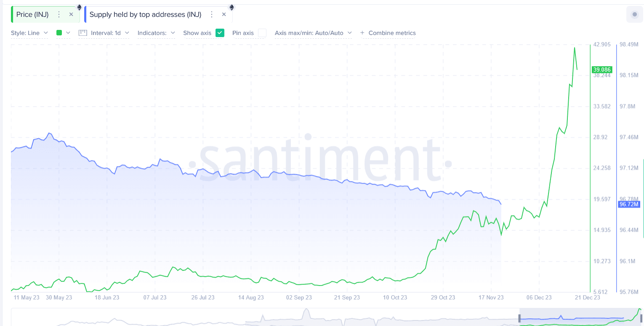This screenshot has width=644, height=326.
Task: Click the round button at top right
Action: point(634,15)
